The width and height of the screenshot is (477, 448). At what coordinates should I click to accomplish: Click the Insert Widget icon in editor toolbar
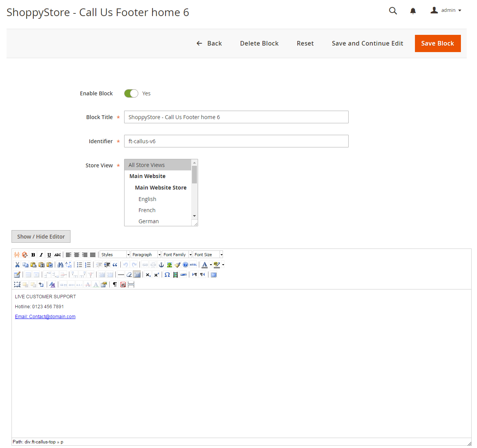click(25, 255)
